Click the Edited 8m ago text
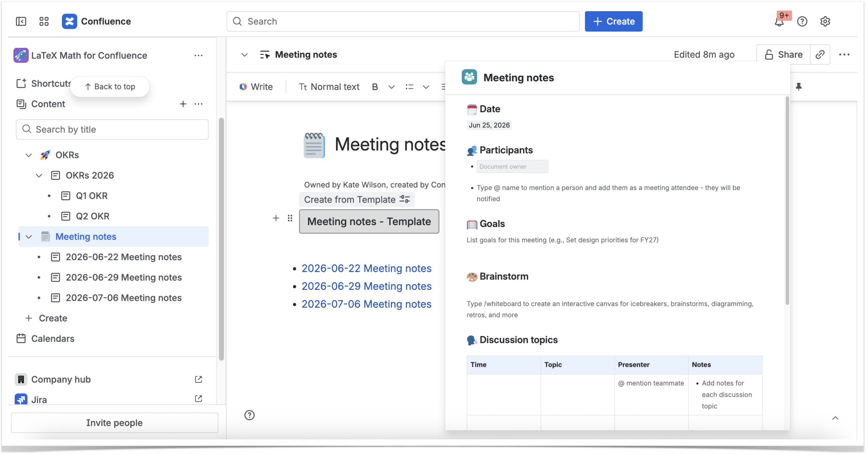The image size is (868, 455). [704, 55]
